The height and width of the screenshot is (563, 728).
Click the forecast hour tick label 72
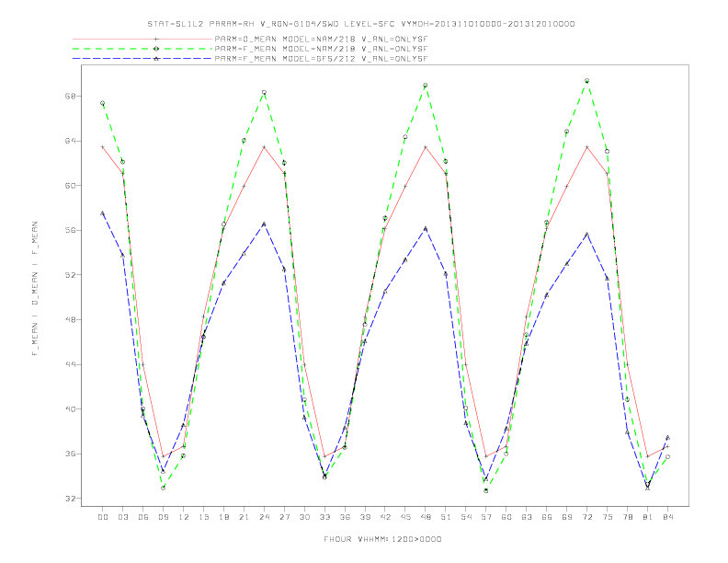pyautogui.click(x=586, y=517)
